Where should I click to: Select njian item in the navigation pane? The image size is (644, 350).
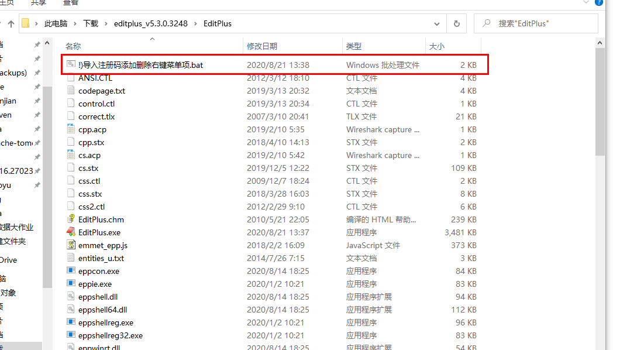click(8, 101)
